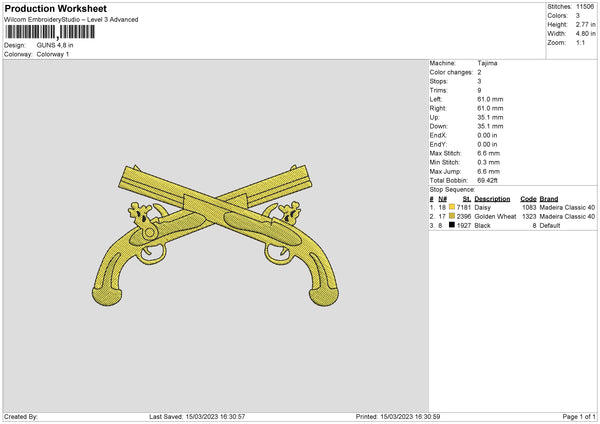
Task: Click the 'Up:' extent label
Action: pos(434,117)
